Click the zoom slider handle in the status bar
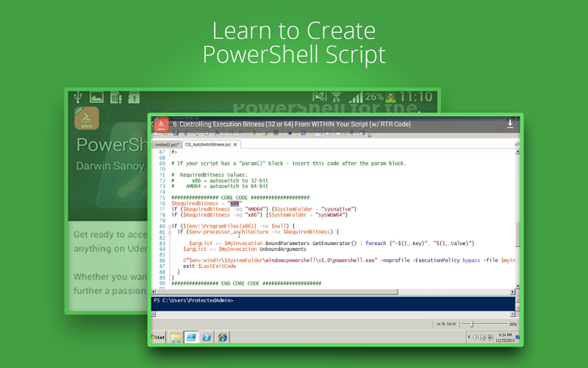 472,324
